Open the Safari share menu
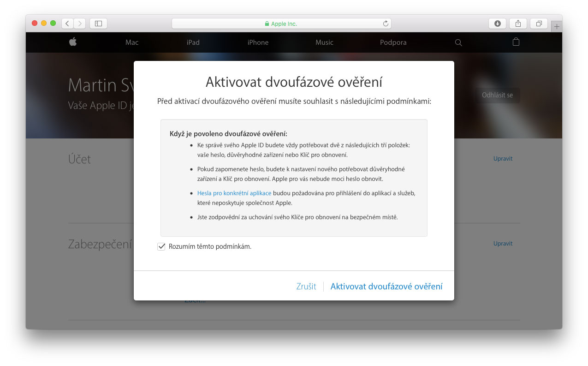 [x=518, y=24]
